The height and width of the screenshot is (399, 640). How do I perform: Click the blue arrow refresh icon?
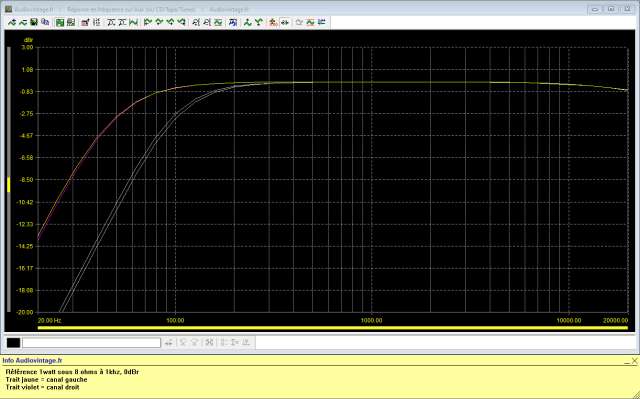(x=232, y=22)
